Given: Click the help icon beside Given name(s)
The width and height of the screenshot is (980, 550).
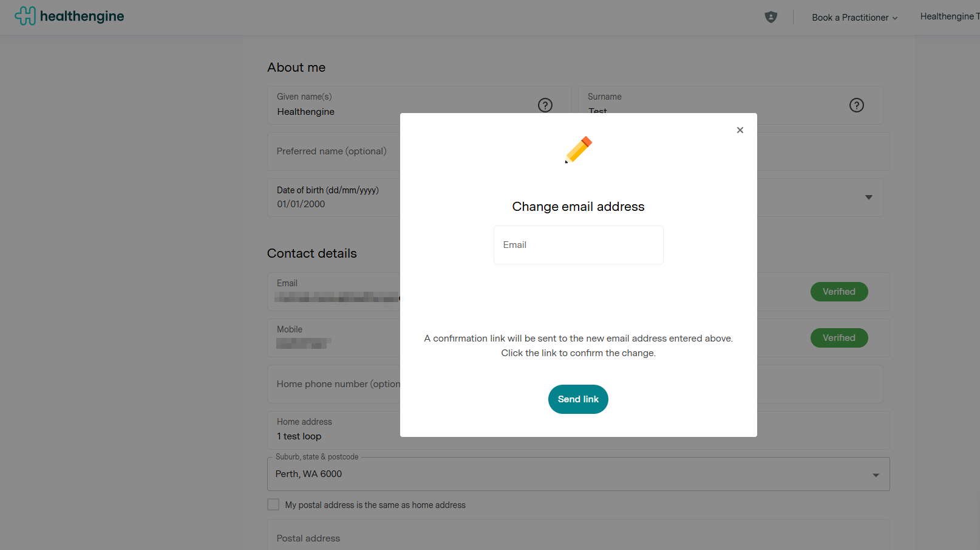Looking at the screenshot, I should 545,105.
